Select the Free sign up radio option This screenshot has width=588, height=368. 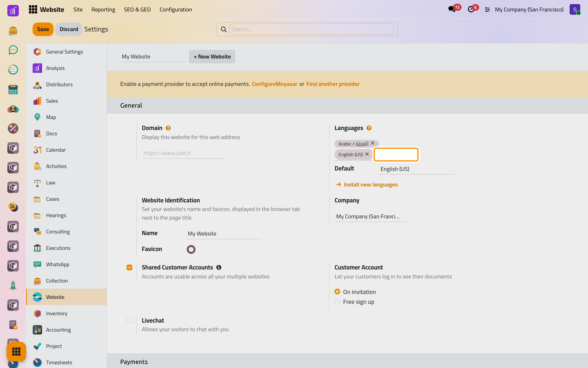tap(337, 302)
